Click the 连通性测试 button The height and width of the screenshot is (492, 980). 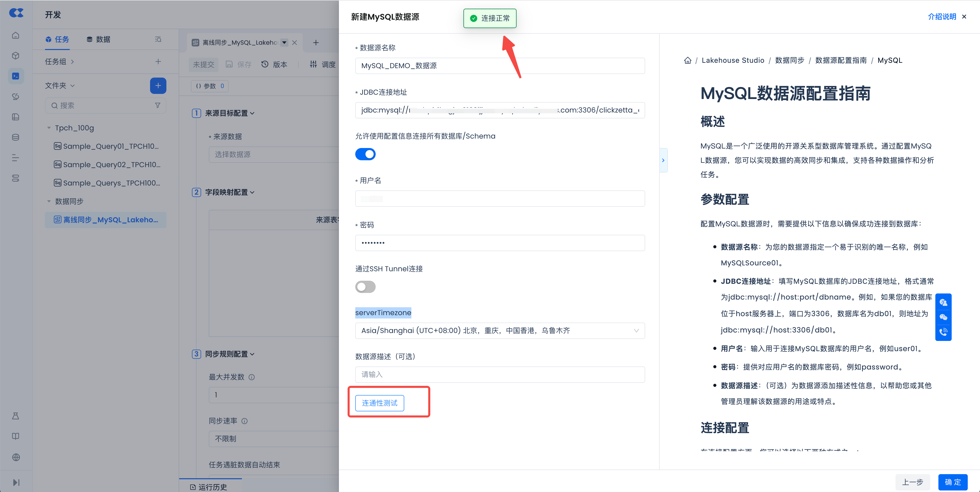pyautogui.click(x=379, y=403)
